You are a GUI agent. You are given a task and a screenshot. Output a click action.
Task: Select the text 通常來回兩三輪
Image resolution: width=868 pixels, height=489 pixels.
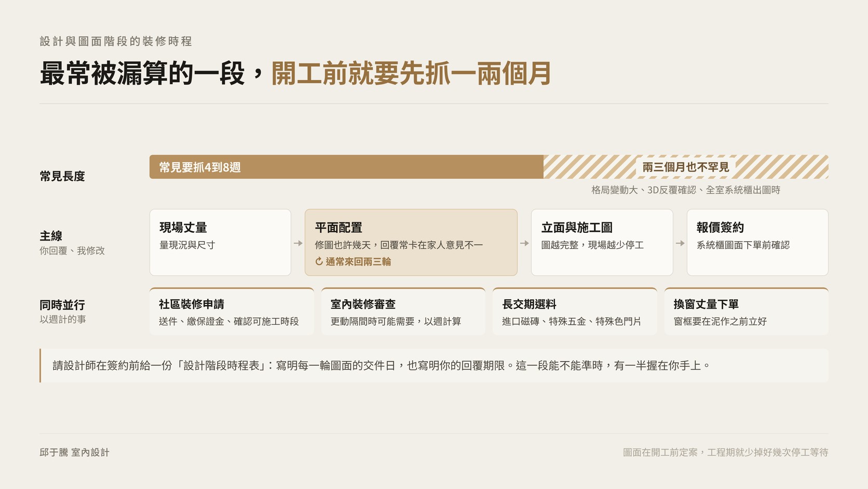click(358, 261)
